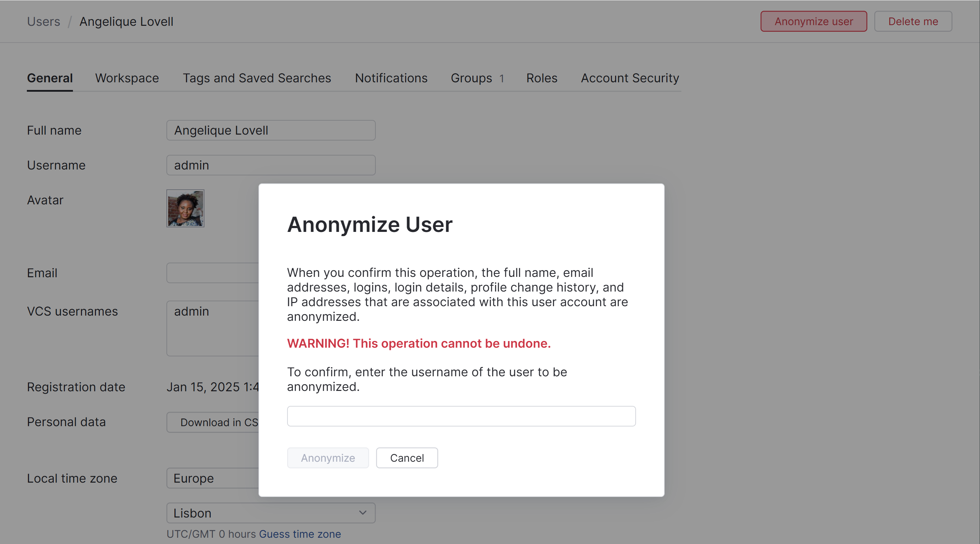Click Cancel in the Anonymize User dialog
The image size is (980, 544).
[x=407, y=458]
